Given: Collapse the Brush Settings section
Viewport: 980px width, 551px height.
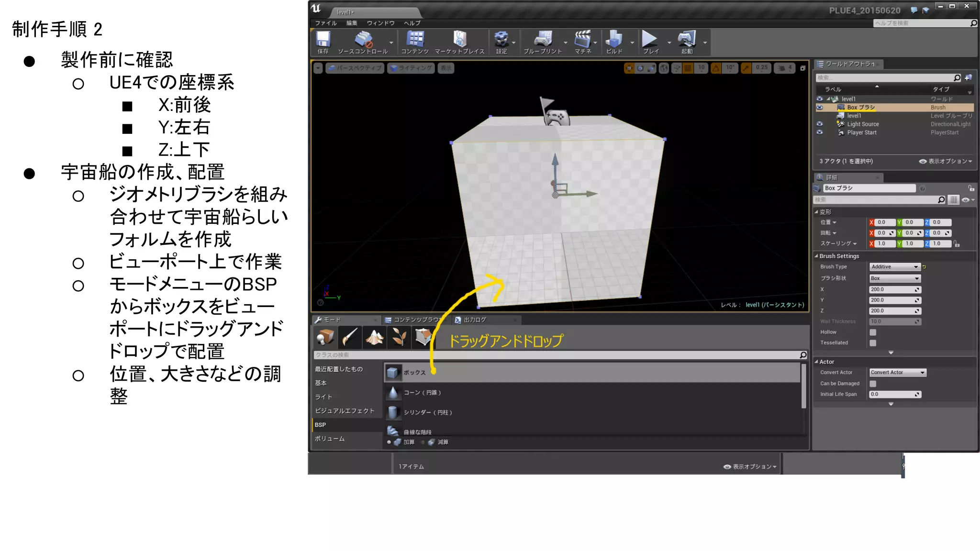Looking at the screenshot, I should point(816,256).
